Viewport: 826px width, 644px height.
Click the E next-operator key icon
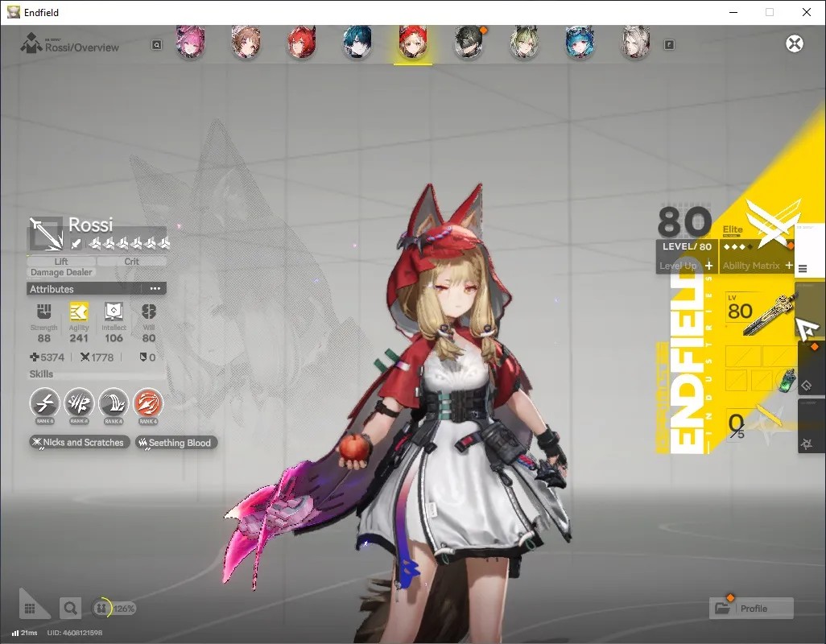click(x=669, y=45)
